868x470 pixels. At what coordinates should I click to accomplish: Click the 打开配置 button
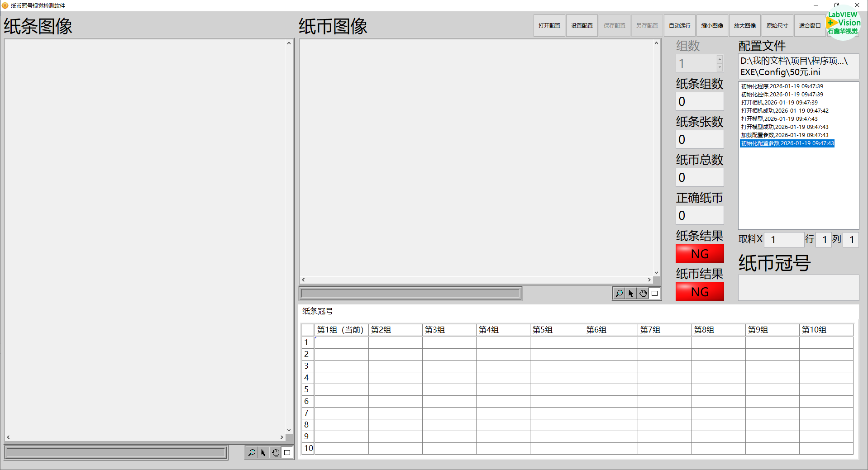[x=549, y=26]
